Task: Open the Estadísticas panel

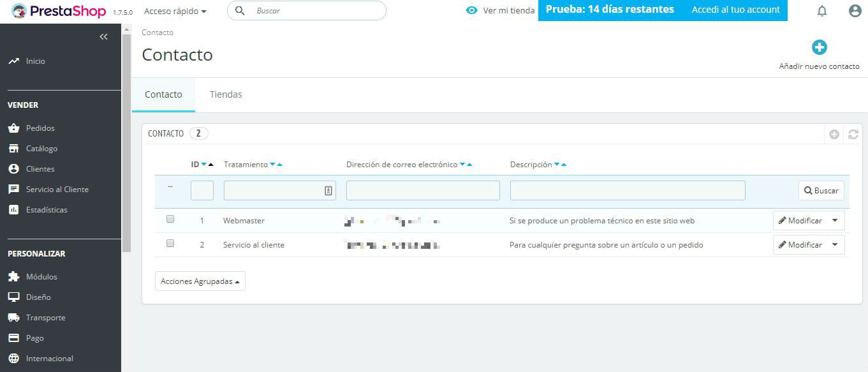Action: click(45, 209)
